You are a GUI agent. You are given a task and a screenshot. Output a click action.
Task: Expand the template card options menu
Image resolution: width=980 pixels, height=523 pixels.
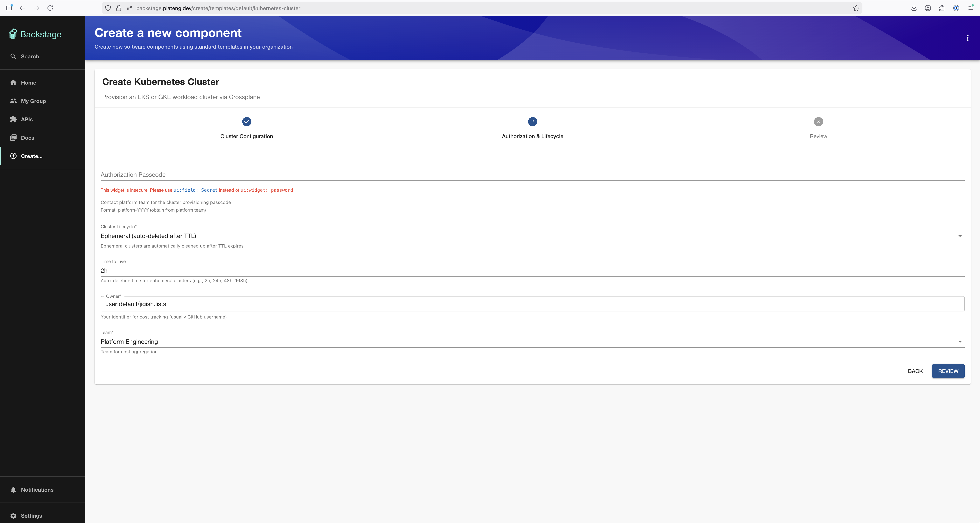click(x=967, y=38)
